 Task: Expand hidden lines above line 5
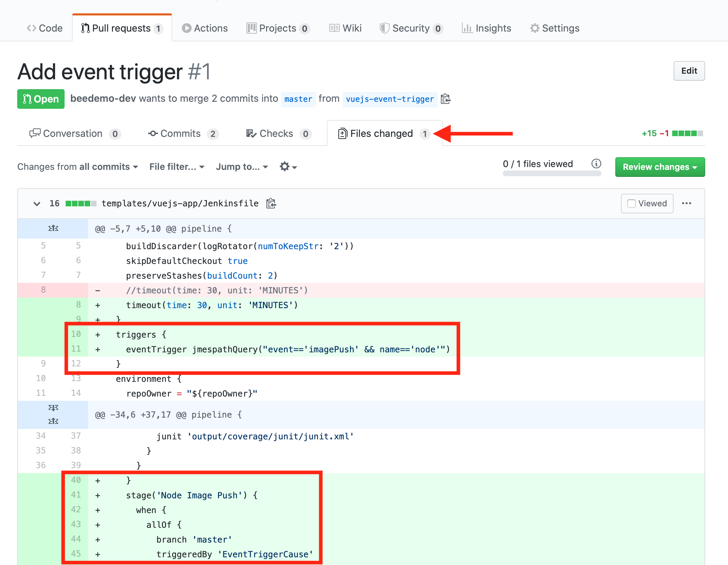point(53,228)
